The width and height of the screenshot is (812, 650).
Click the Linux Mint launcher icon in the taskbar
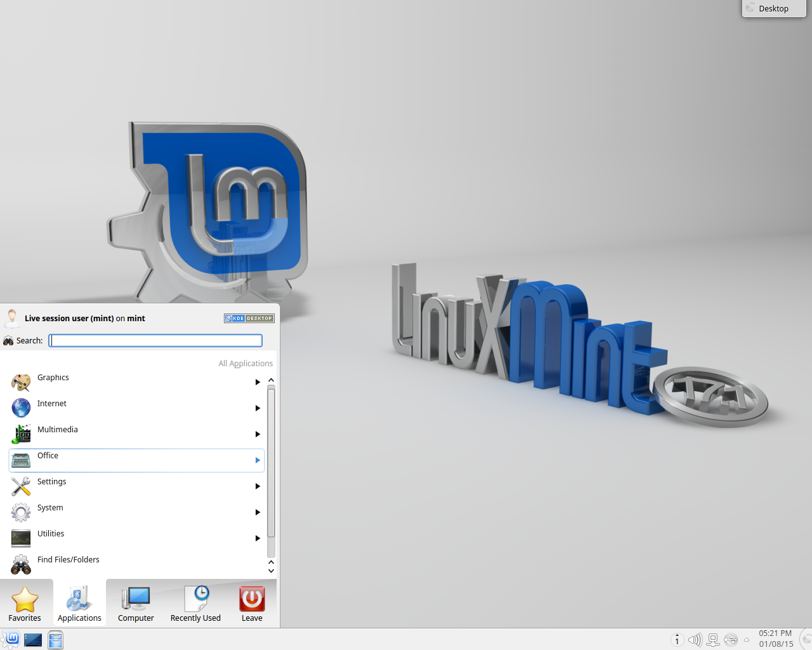pyautogui.click(x=11, y=639)
